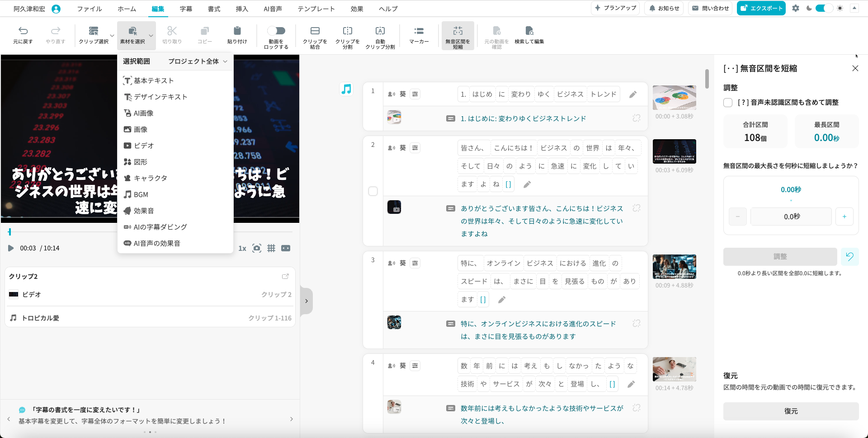Click the プランアップ button
868x438 pixels.
click(x=615, y=8)
